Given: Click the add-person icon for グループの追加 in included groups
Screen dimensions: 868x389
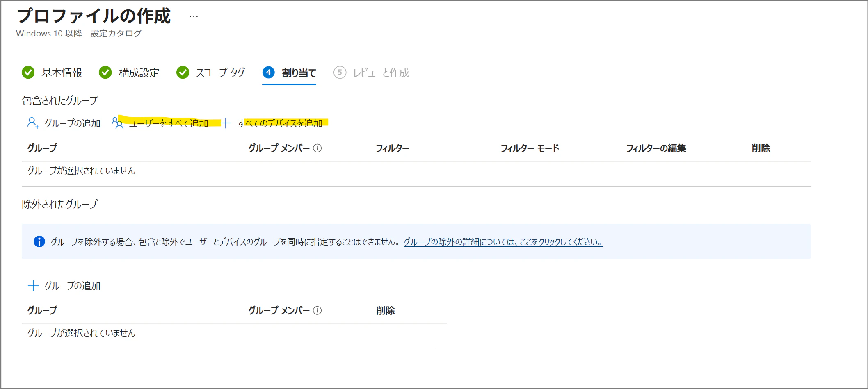Looking at the screenshot, I should pyautogui.click(x=33, y=123).
